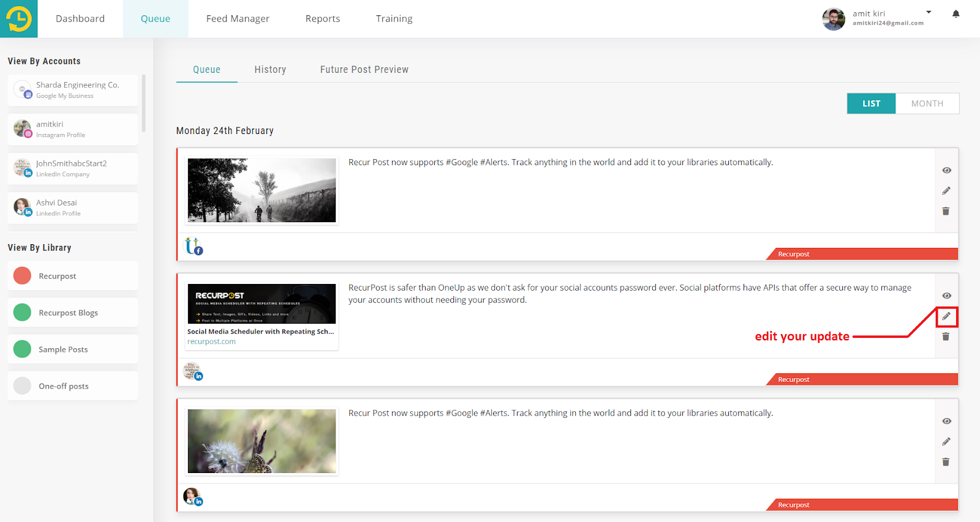Screen dimensions: 980x522
Task: Select the Sample Posts library
Action: pyautogui.click(x=73, y=349)
